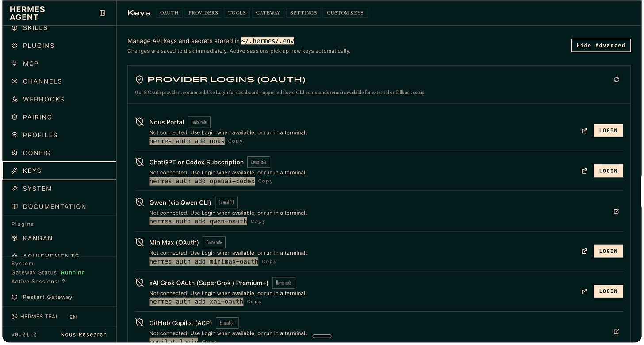644x345 pixels.
Task: Click the Webhooks icon in sidebar
Action: pyautogui.click(x=15, y=99)
